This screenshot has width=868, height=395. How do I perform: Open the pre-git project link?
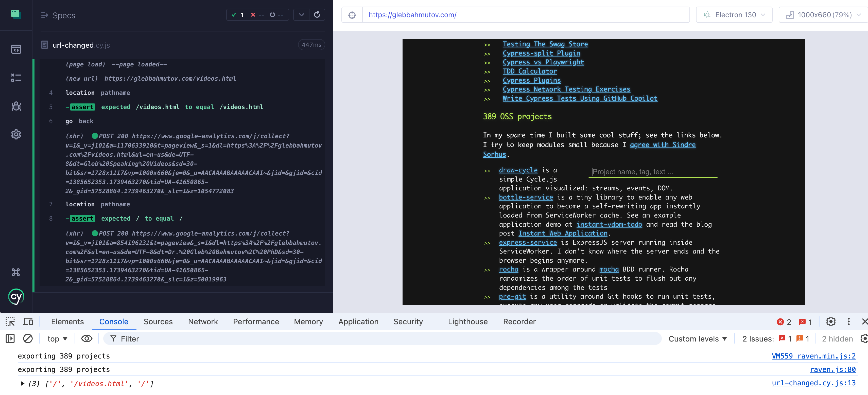[512, 297]
